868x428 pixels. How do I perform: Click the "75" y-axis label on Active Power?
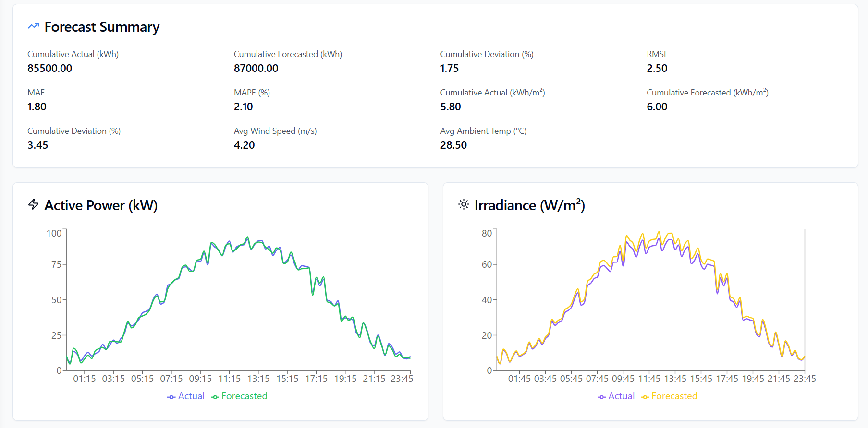57,264
